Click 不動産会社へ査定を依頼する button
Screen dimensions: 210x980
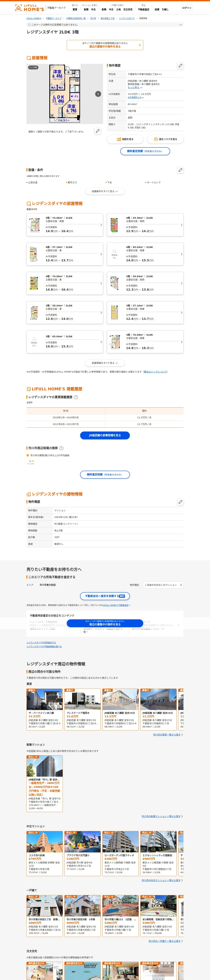point(105,596)
